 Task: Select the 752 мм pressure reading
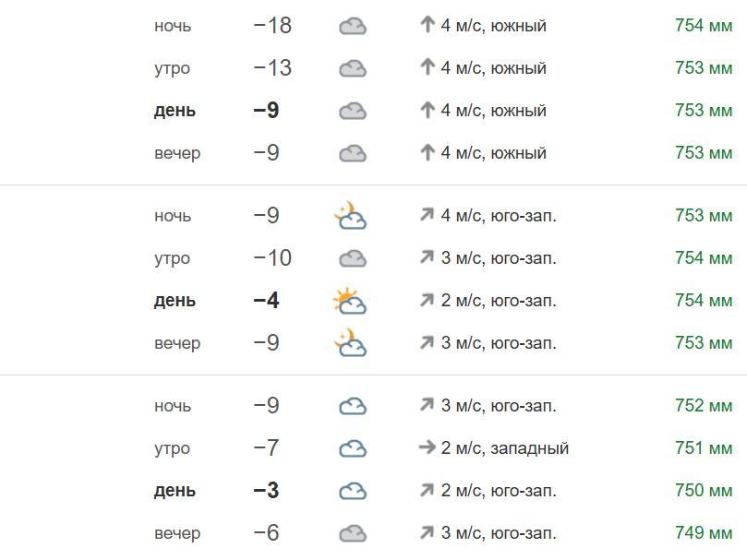coord(704,406)
